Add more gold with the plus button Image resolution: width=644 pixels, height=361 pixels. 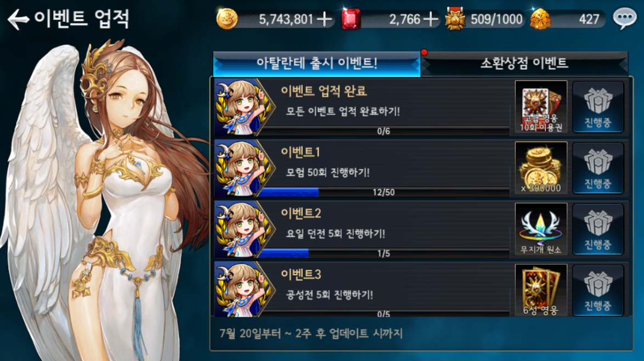pos(324,19)
